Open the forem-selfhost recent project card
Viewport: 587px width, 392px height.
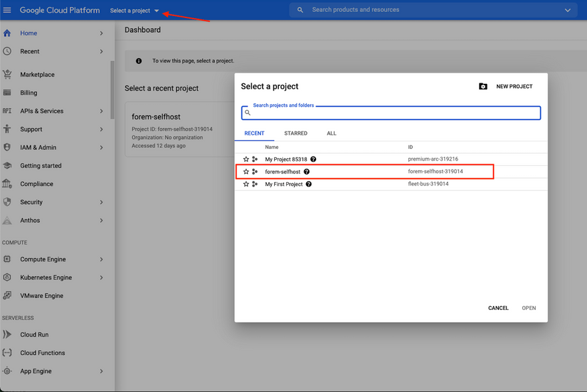pyautogui.click(x=180, y=129)
